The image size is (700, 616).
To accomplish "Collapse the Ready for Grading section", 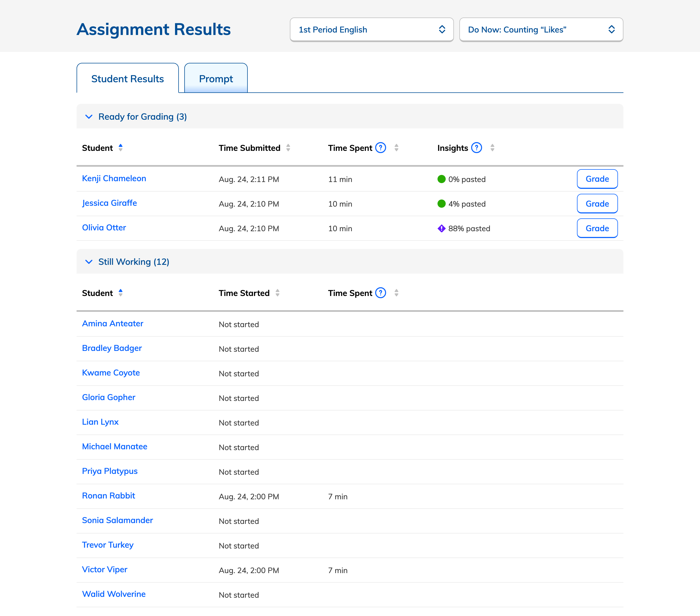I will 89,117.
